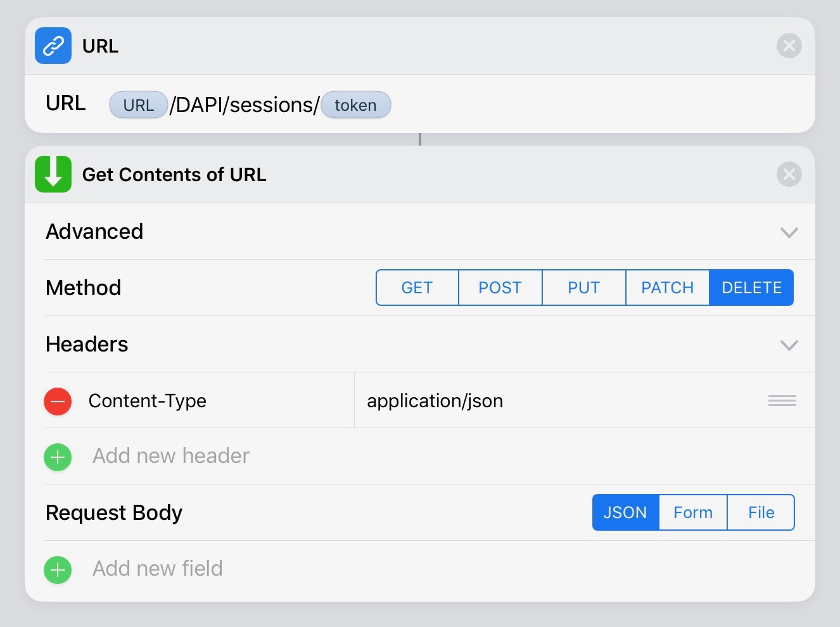Viewport: 840px width, 627px height.
Task: Collapse the Headers section chevron
Action: point(789,345)
